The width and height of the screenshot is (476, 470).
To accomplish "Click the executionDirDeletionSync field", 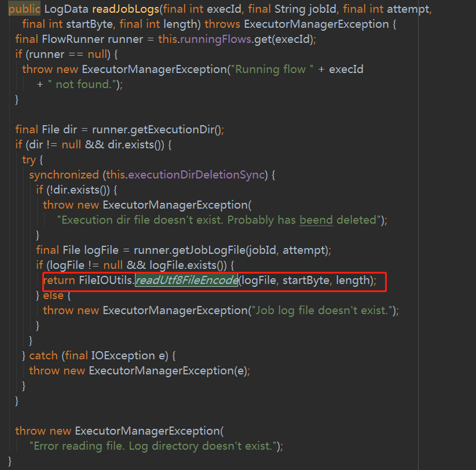I will (196, 175).
